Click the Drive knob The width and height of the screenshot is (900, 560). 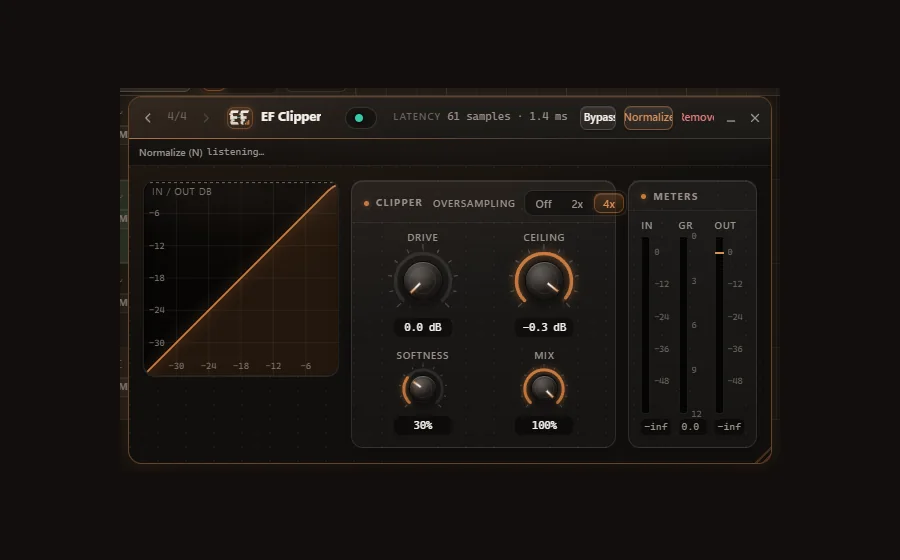click(x=422, y=279)
